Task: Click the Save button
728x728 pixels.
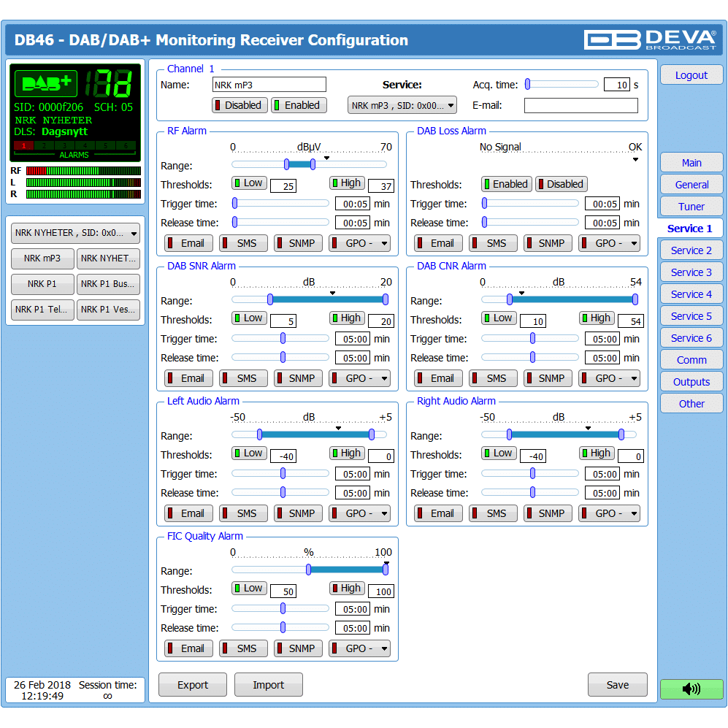Action: point(617,685)
